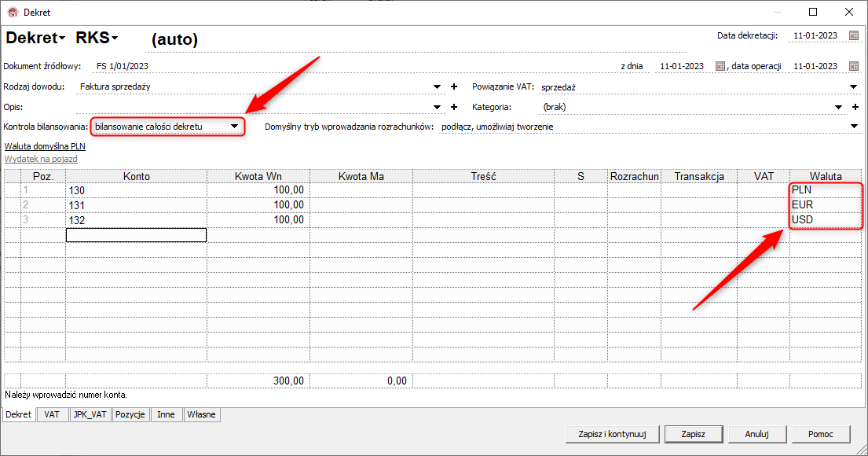Click the Waluta column header
This screenshot has width=868, height=456.
(826, 176)
